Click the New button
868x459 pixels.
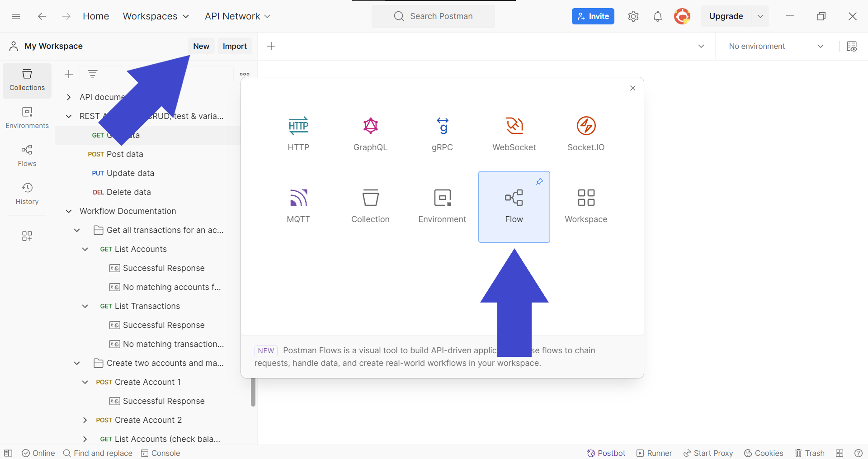click(x=201, y=46)
